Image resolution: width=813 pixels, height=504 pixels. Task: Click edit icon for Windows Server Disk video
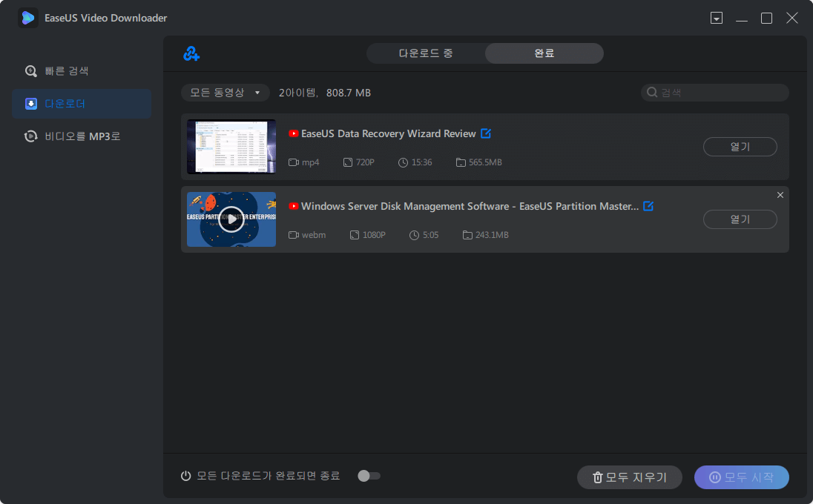coord(648,205)
